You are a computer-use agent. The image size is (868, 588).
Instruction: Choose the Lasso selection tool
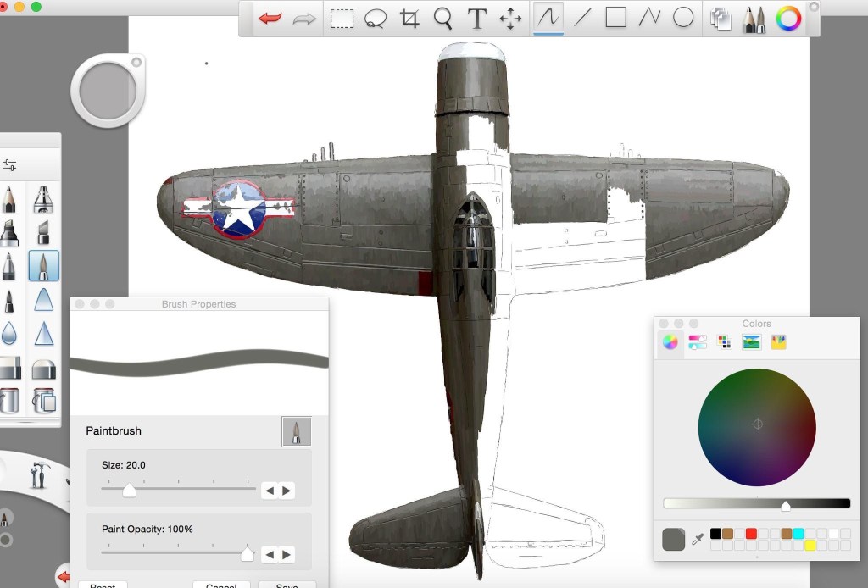(x=376, y=18)
